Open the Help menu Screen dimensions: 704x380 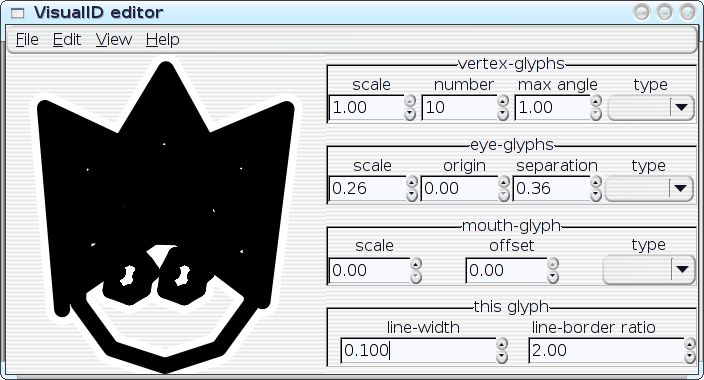[163, 40]
